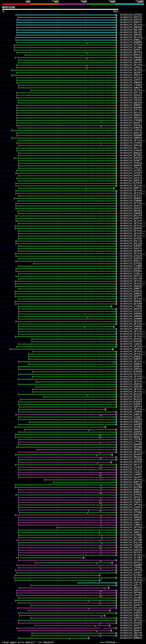Select the UniRef100_A9RMD9 label

[131, 60]
